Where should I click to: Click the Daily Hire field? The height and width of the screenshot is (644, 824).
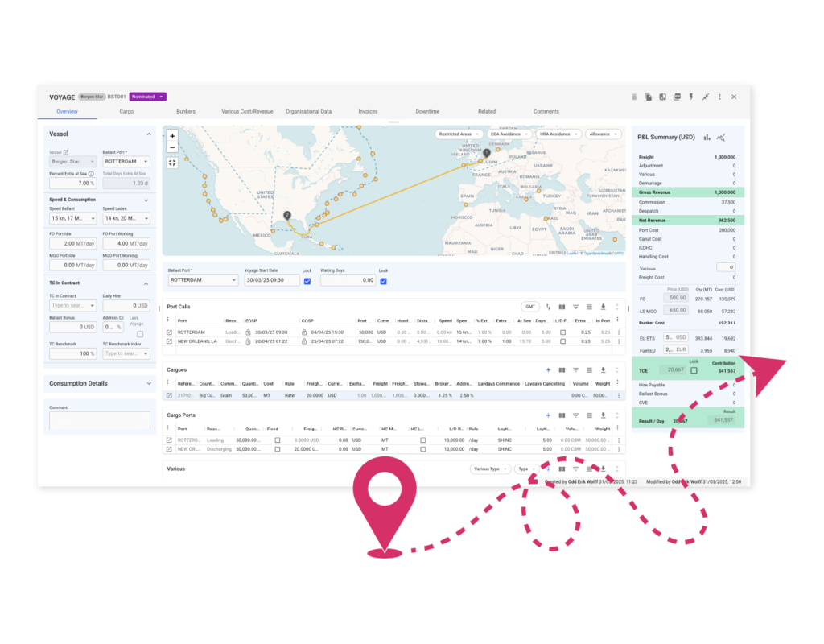click(x=126, y=305)
